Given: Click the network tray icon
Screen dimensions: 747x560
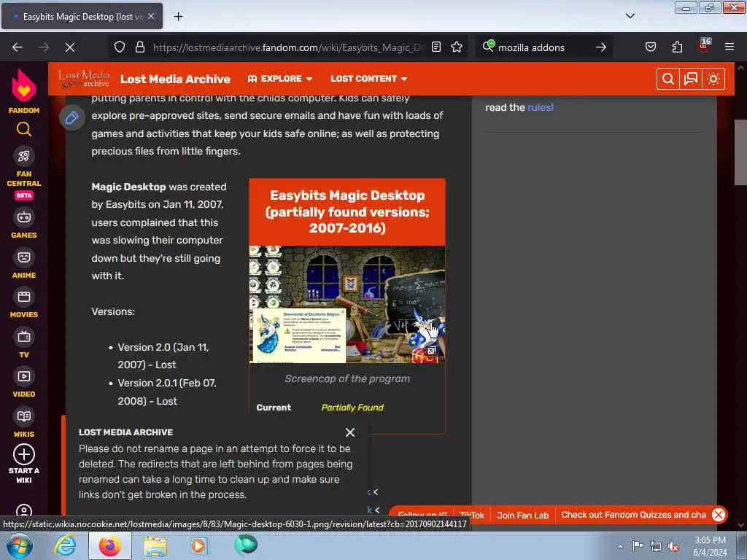Looking at the screenshot, I should point(656,547).
